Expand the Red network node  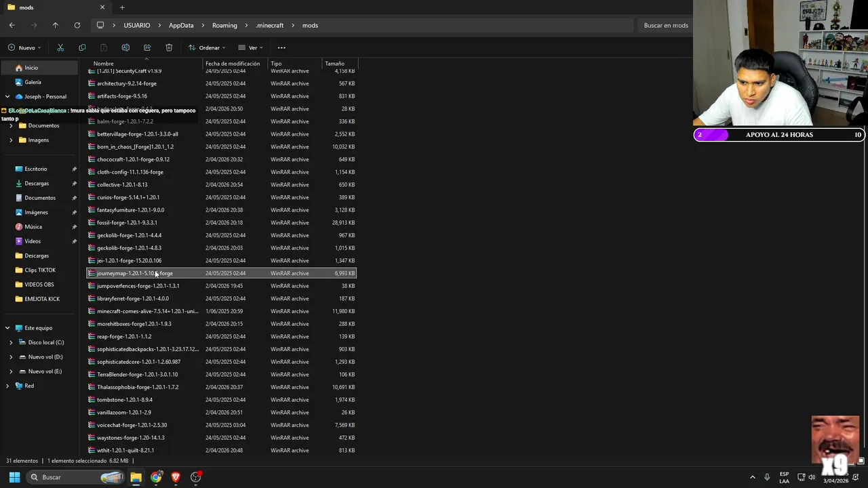click(x=7, y=386)
